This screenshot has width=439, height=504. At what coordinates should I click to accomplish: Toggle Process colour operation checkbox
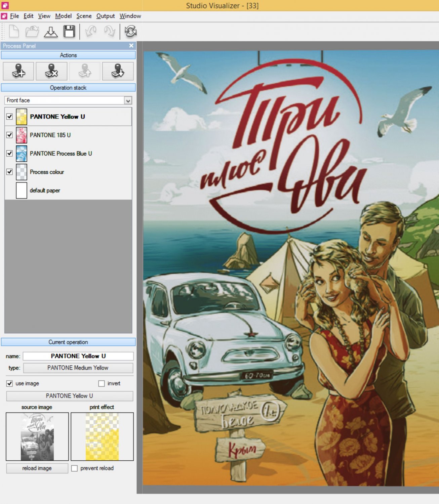[9, 172]
